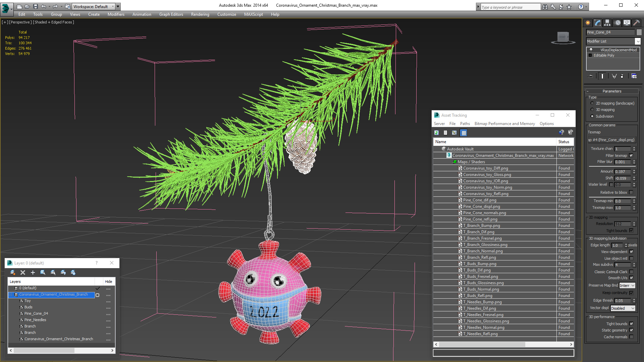Select Pine_Needles layer item

click(x=35, y=320)
